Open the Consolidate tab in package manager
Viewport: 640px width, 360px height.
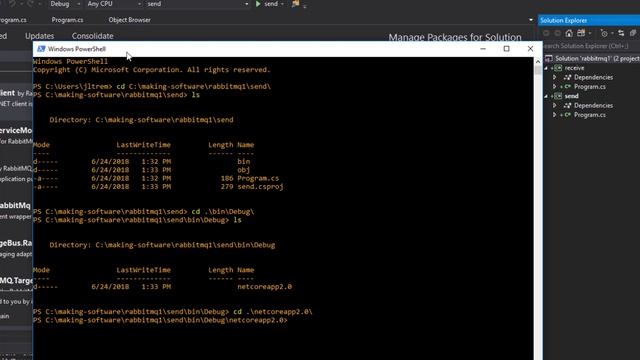point(93,36)
